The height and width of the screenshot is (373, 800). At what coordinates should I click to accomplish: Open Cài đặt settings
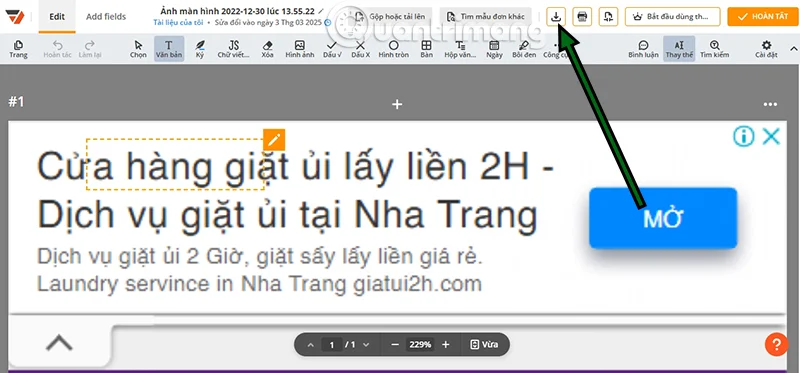766,49
